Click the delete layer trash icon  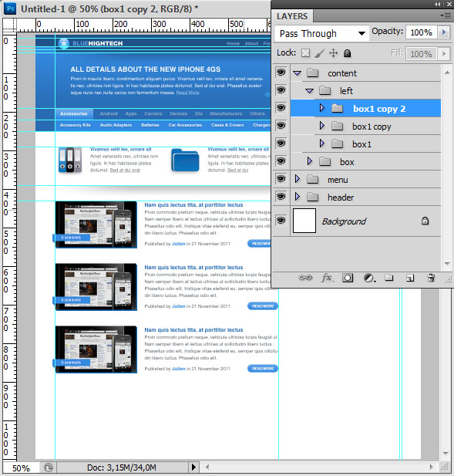[x=431, y=278]
